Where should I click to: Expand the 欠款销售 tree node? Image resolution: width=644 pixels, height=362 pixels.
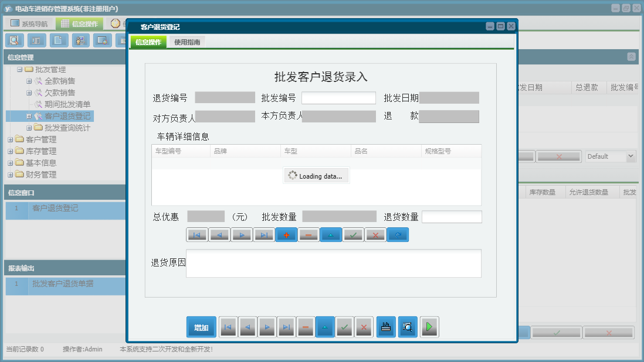click(29, 93)
